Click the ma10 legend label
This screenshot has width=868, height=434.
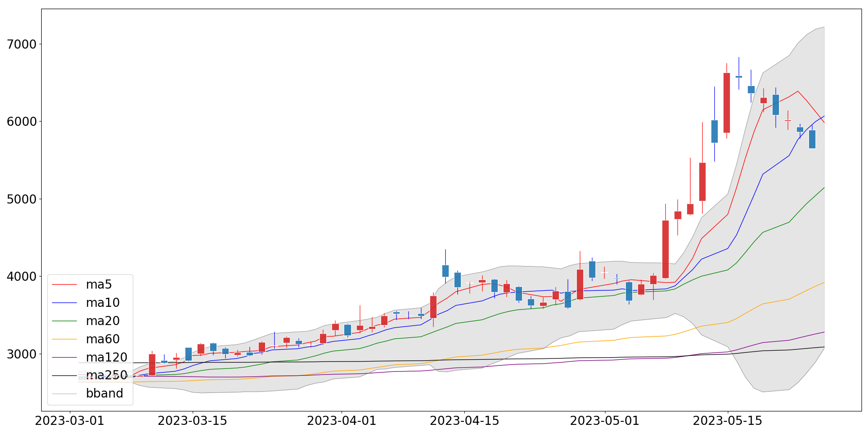coord(103,303)
